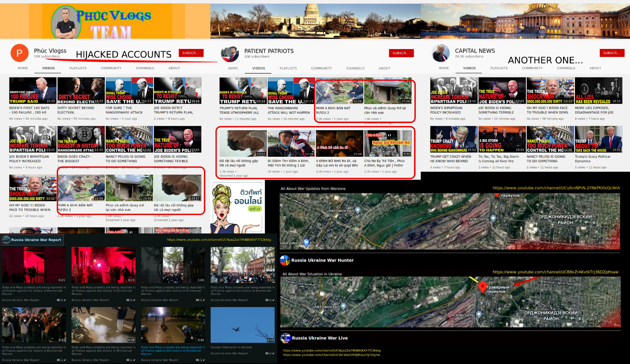Click the blue market cart pin on upper map
This screenshot has width=630, height=364.
point(306,243)
